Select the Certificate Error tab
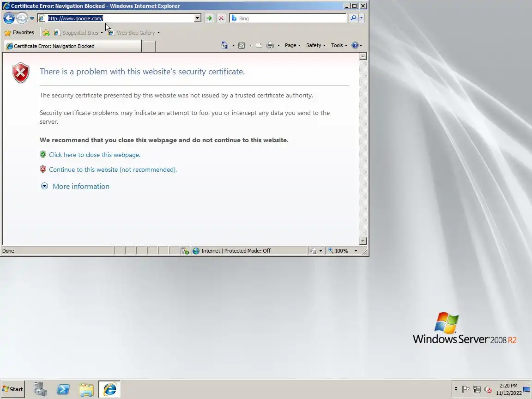 (72, 46)
